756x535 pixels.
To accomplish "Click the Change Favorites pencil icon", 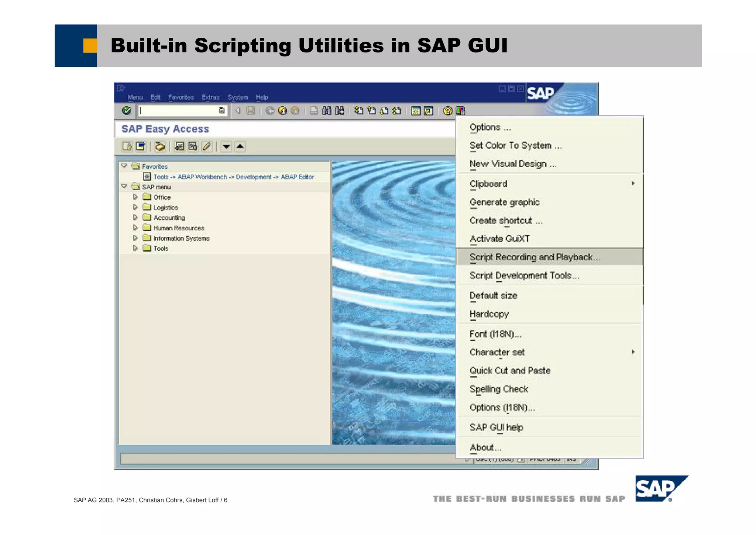I will tap(207, 147).
